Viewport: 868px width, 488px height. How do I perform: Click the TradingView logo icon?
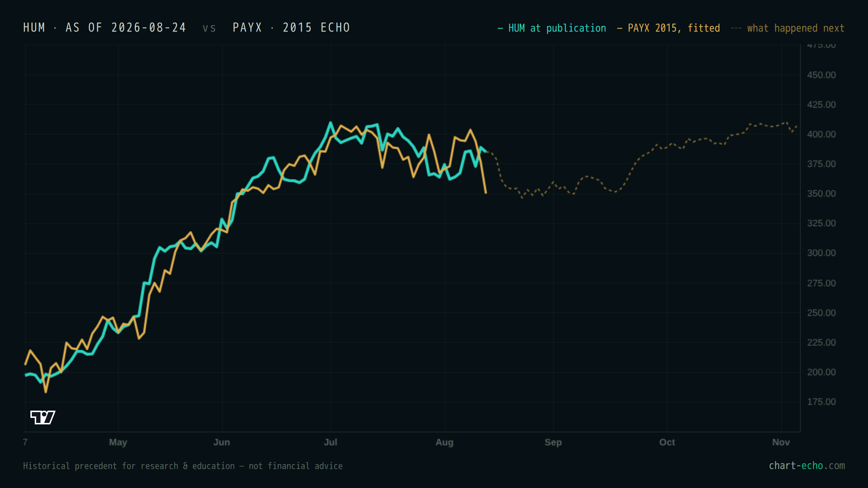coord(43,417)
